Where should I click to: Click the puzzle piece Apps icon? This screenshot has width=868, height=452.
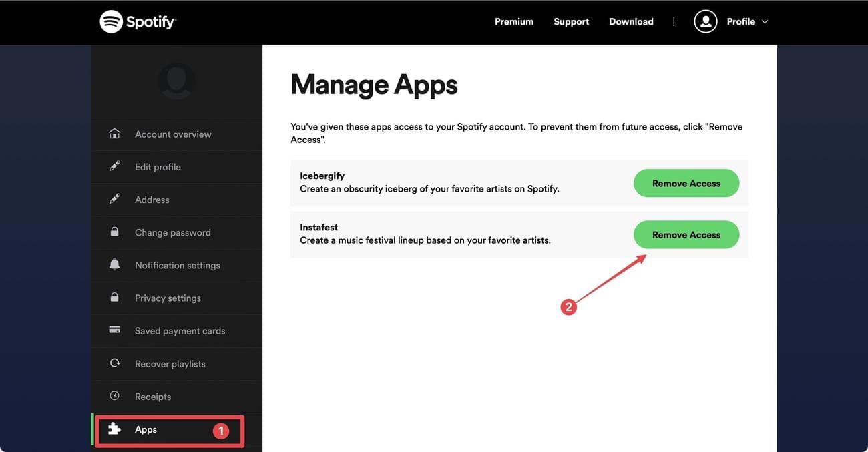115,429
